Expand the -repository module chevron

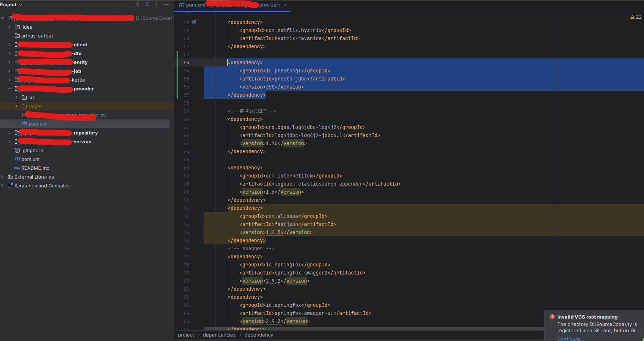pos(10,133)
